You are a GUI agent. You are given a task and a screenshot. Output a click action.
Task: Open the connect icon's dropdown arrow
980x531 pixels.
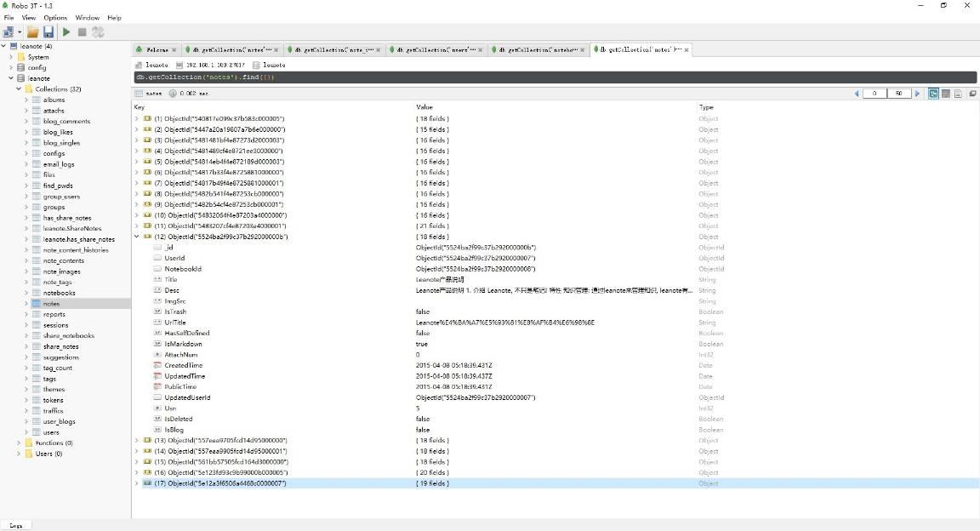[20, 32]
